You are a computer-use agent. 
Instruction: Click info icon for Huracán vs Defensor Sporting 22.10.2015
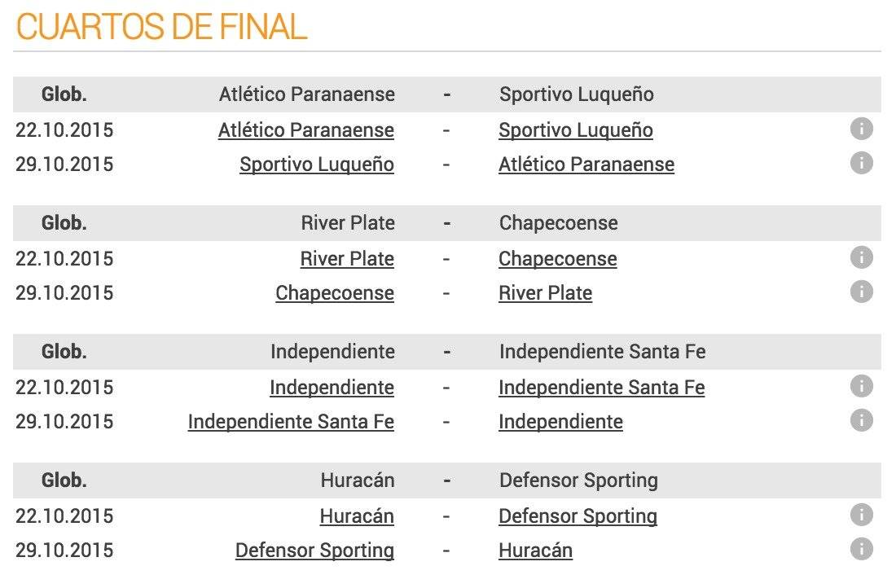(x=861, y=514)
